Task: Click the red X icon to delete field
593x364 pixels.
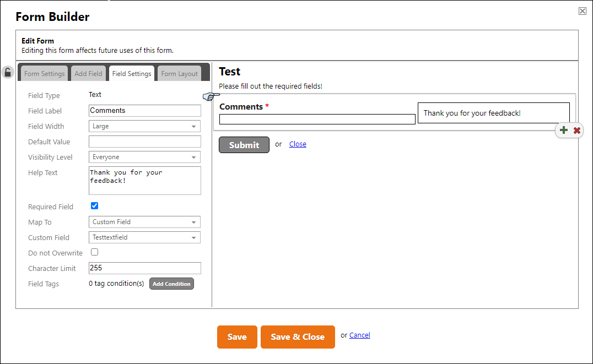Action: coord(576,130)
